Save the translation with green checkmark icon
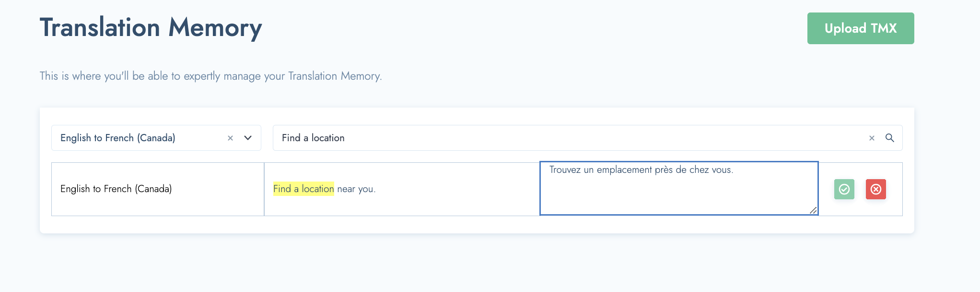This screenshot has height=292, width=980. (x=844, y=189)
